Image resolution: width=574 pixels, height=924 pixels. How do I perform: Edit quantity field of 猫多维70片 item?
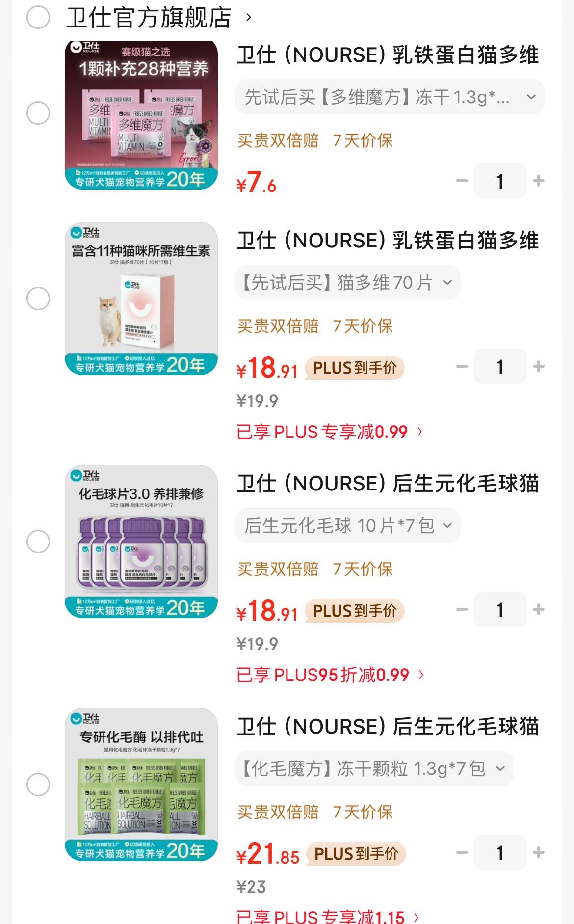[x=500, y=366]
